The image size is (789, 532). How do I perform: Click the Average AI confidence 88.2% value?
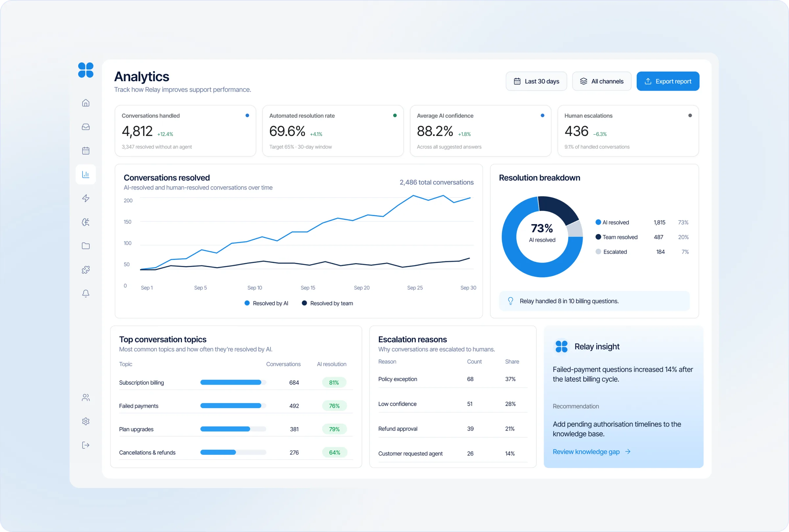(x=435, y=131)
